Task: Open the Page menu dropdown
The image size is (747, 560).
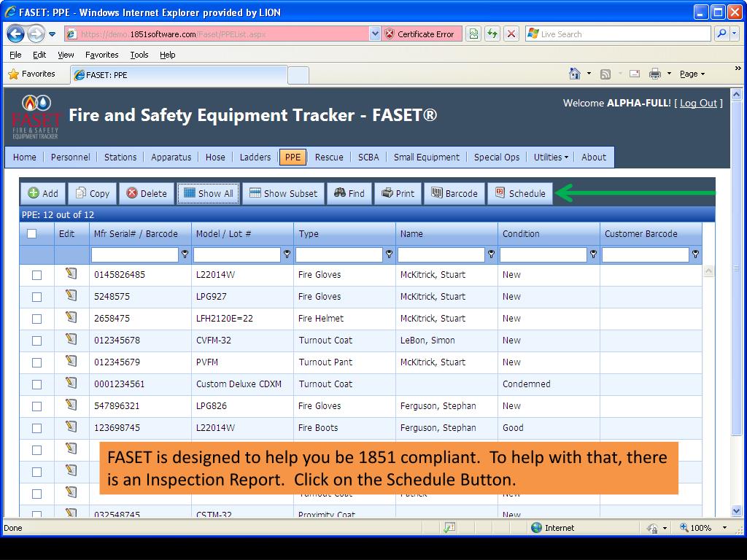Action: pyautogui.click(x=692, y=74)
